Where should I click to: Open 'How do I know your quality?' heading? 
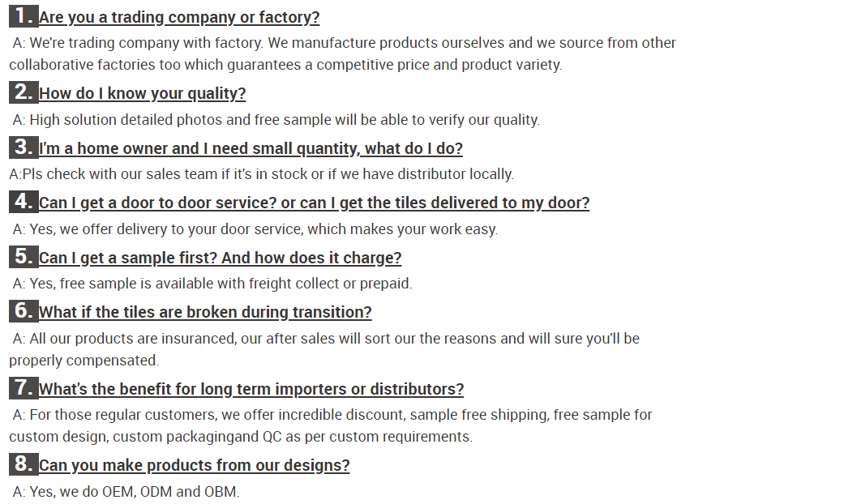point(142,94)
